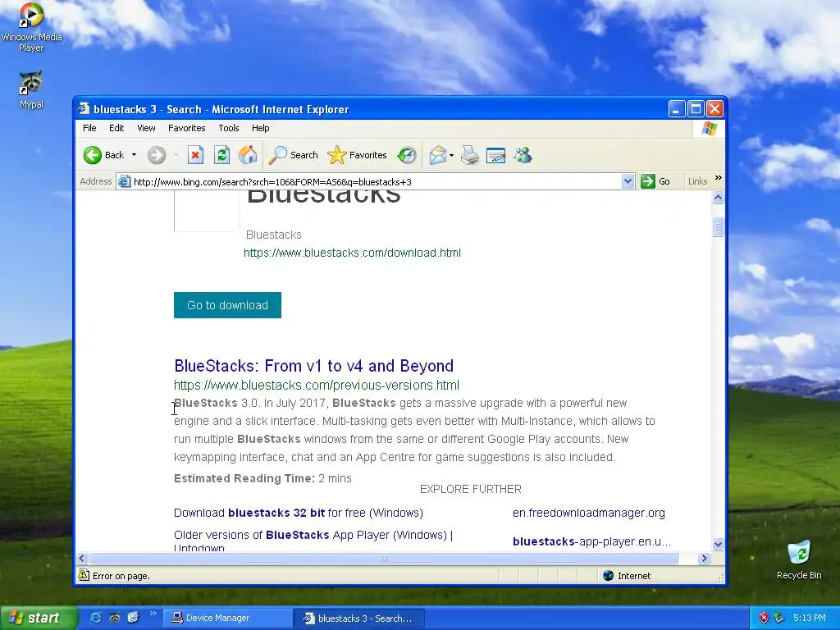The height and width of the screenshot is (630, 840).
Task: Click the greyed Forward arrow icon
Action: [x=157, y=155]
